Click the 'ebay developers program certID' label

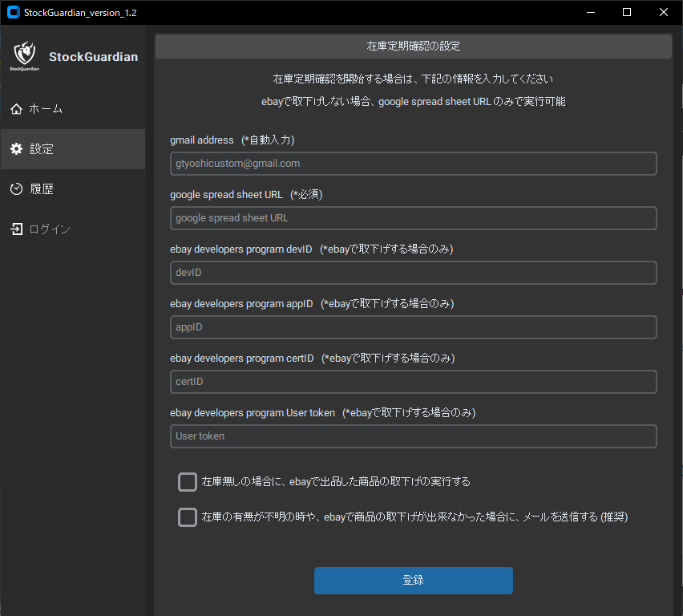[x=313, y=358]
